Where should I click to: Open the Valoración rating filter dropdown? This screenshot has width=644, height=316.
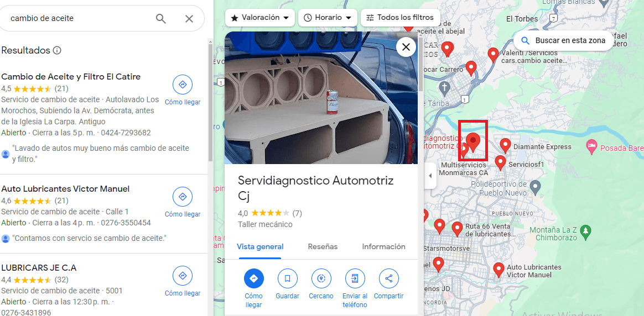(260, 18)
